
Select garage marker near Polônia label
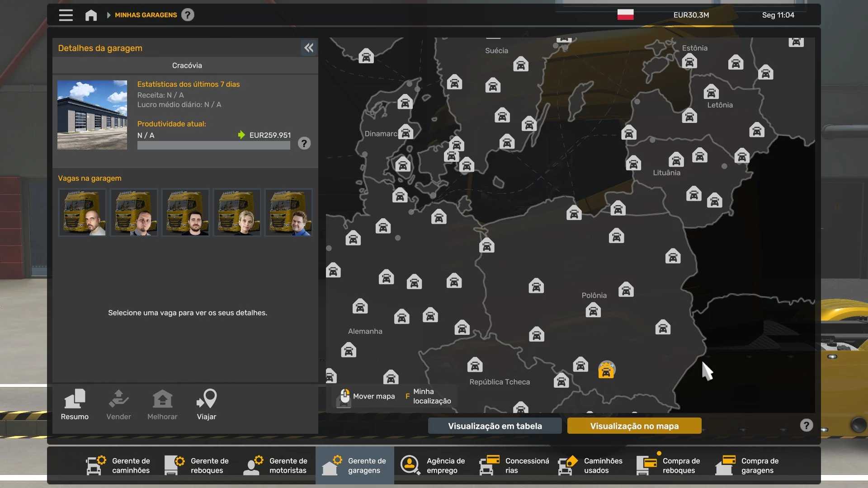pos(593,310)
